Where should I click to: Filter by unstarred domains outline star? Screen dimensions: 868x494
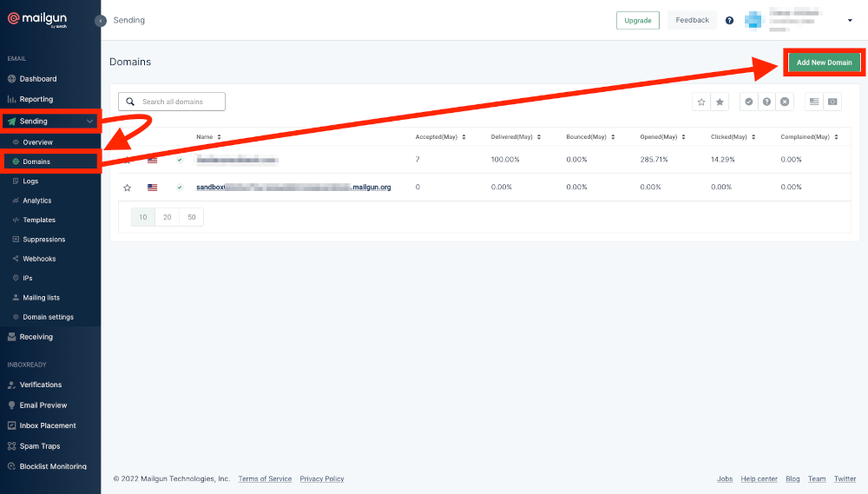[701, 102]
